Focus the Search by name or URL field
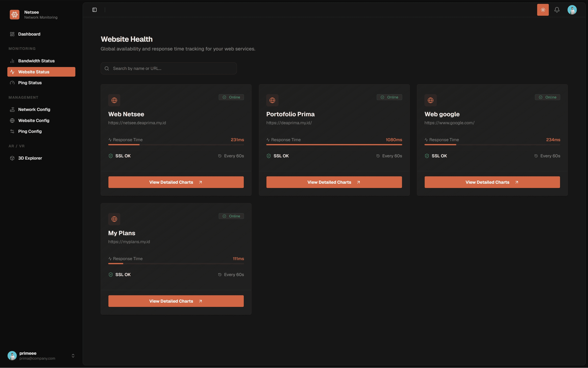This screenshot has width=588, height=368. coord(169,68)
